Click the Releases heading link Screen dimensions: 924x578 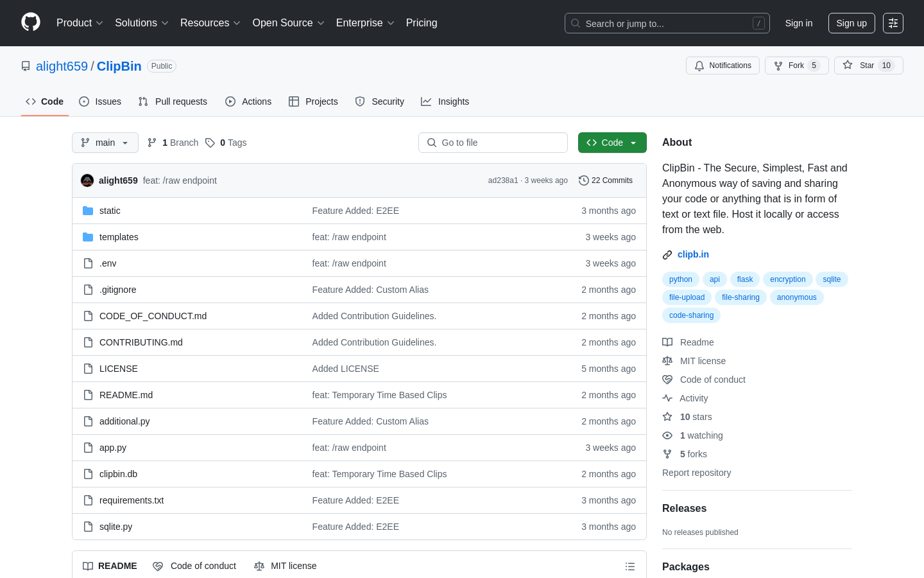point(684,508)
